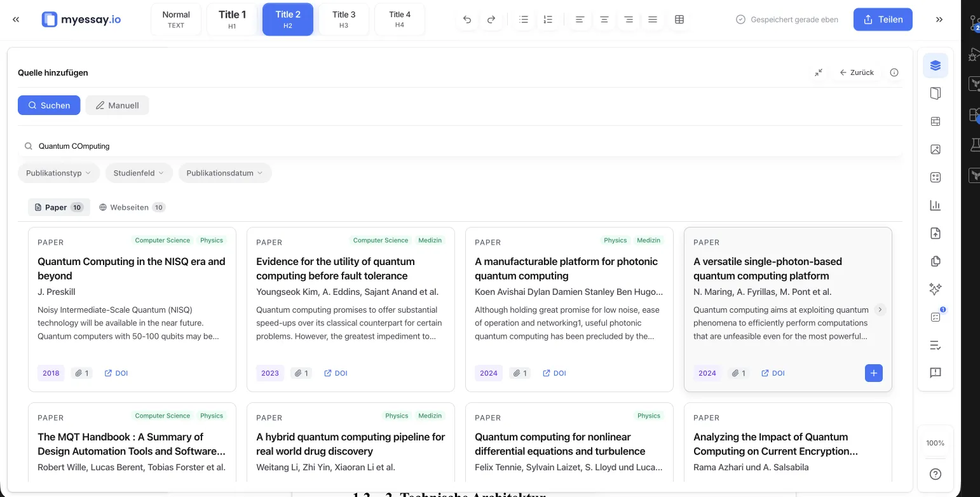
Task: Select the Paper results tab
Action: pyautogui.click(x=58, y=207)
